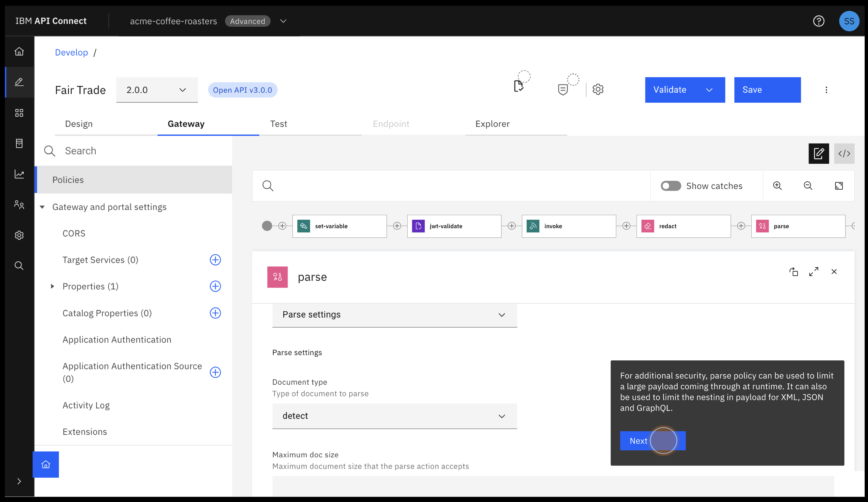Image resolution: width=868 pixels, height=502 pixels.
Task: Open the Home icon in left sidebar
Action: pyautogui.click(x=19, y=51)
